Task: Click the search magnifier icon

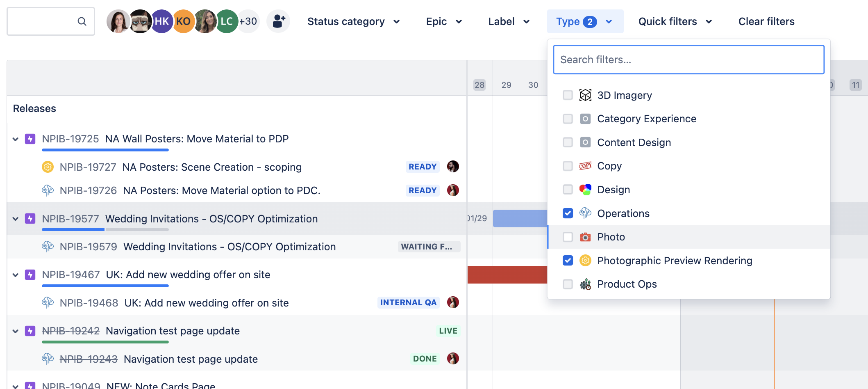Action: (x=82, y=21)
